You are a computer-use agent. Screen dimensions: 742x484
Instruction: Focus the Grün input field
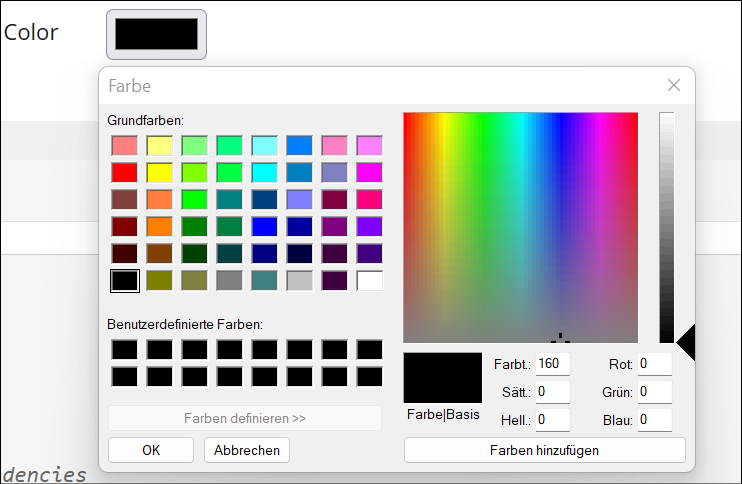click(x=655, y=392)
